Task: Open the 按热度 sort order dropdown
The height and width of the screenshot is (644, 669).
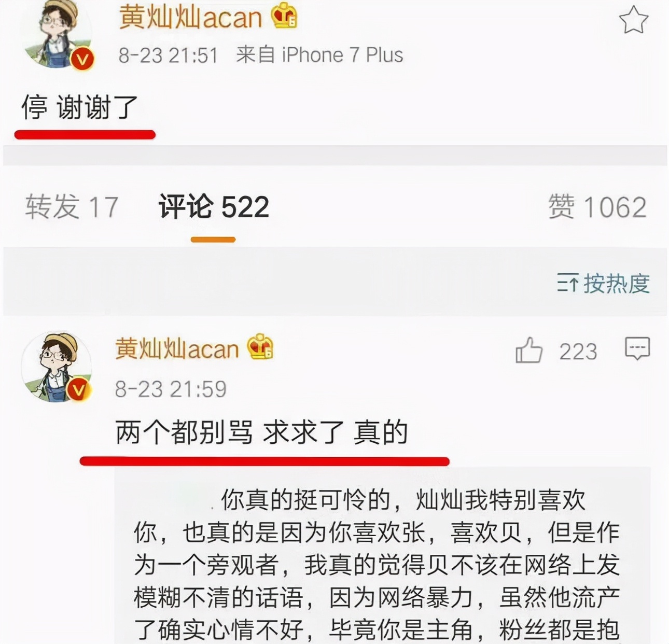Action: tap(603, 283)
